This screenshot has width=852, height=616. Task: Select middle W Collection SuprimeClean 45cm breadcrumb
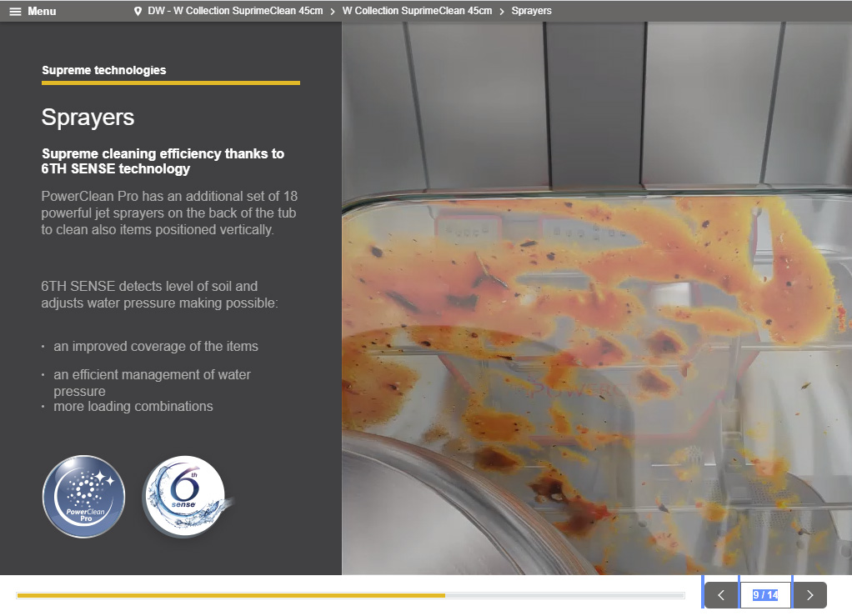[417, 11]
